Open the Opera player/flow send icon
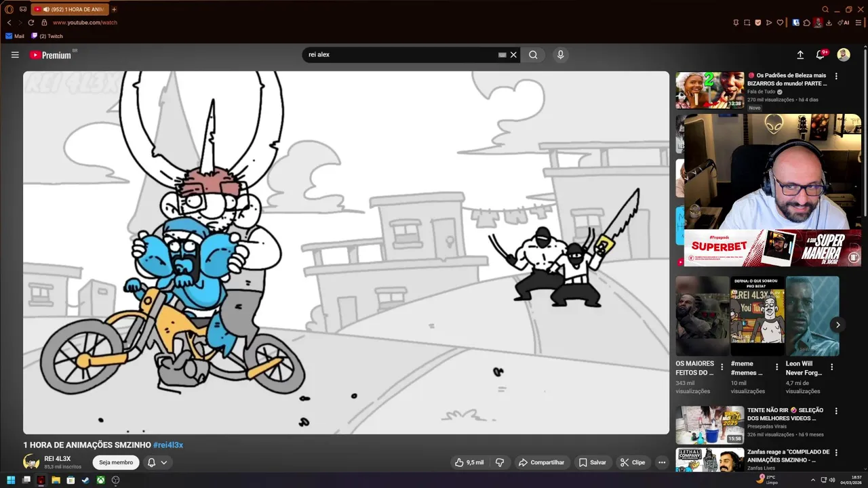The height and width of the screenshot is (488, 868). 768,22
